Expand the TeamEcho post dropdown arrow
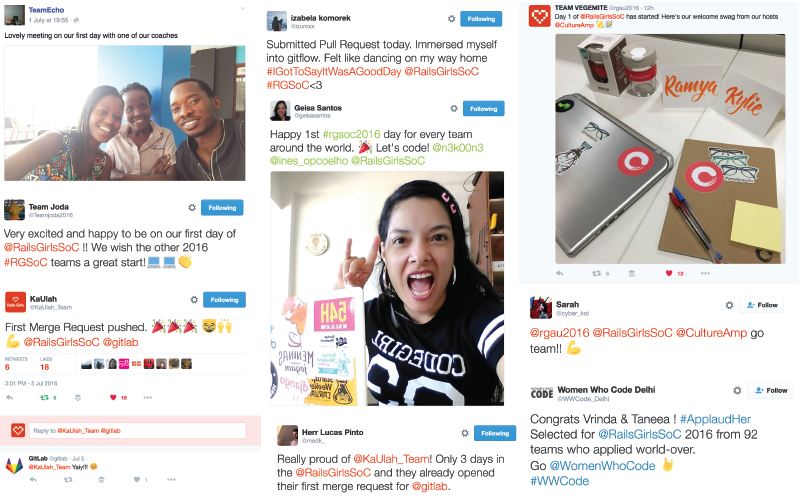 pyautogui.click(x=243, y=9)
